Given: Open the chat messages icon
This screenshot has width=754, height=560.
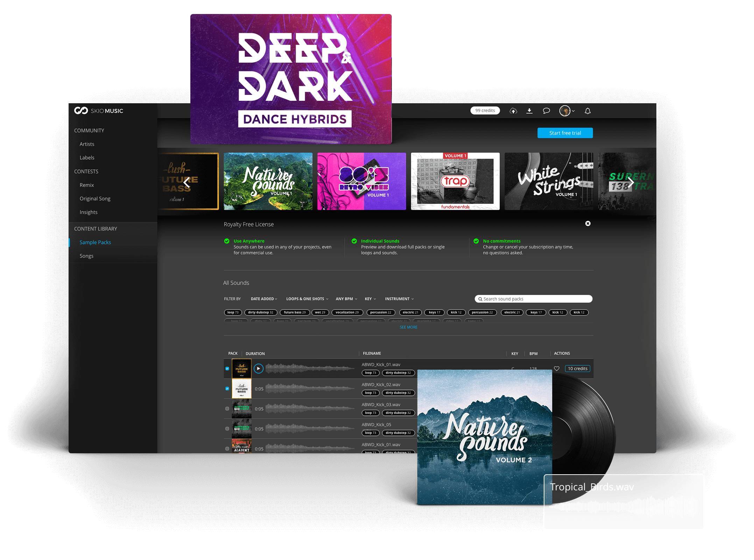Looking at the screenshot, I should coord(546,111).
